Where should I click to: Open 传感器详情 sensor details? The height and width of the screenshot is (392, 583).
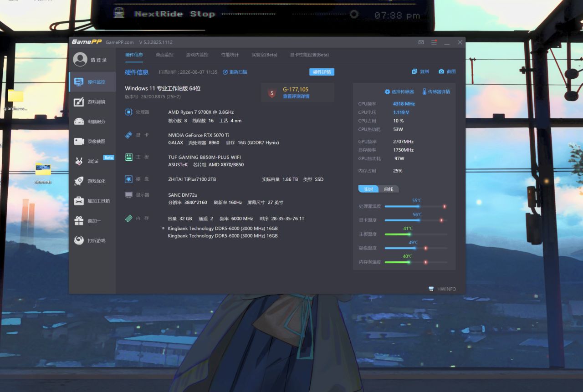[436, 92]
